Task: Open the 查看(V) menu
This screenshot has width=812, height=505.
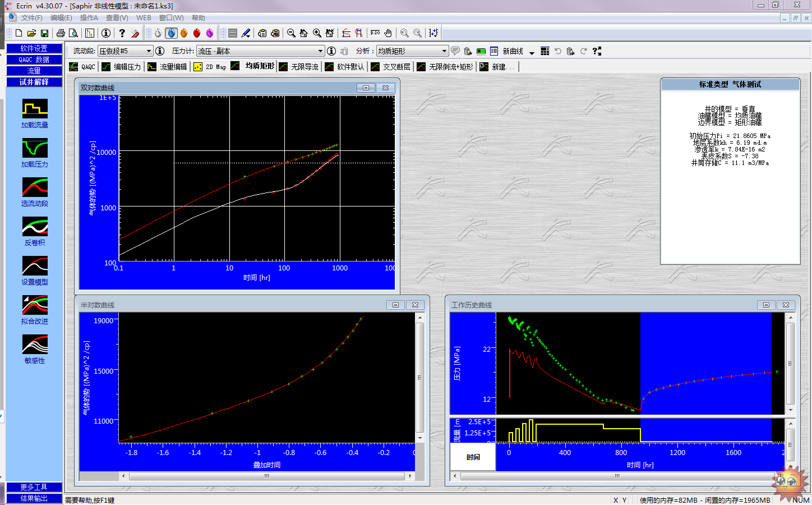Action: pos(117,18)
